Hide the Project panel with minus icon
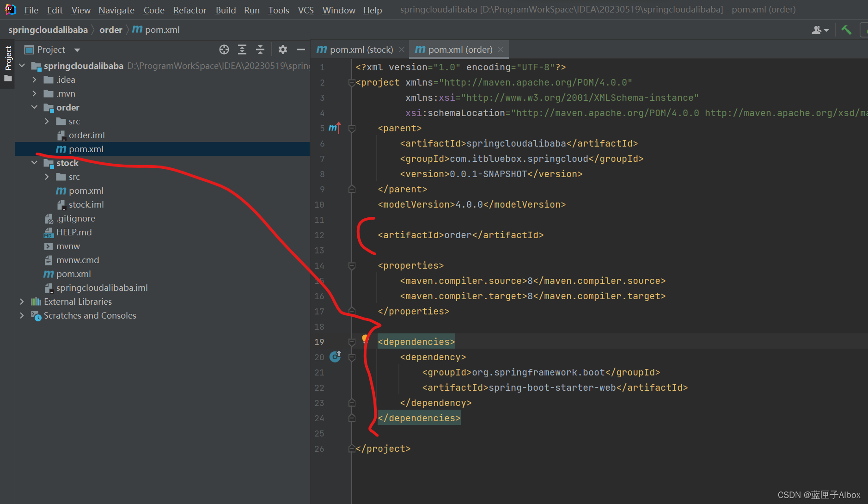The width and height of the screenshot is (868, 504). coord(301,49)
